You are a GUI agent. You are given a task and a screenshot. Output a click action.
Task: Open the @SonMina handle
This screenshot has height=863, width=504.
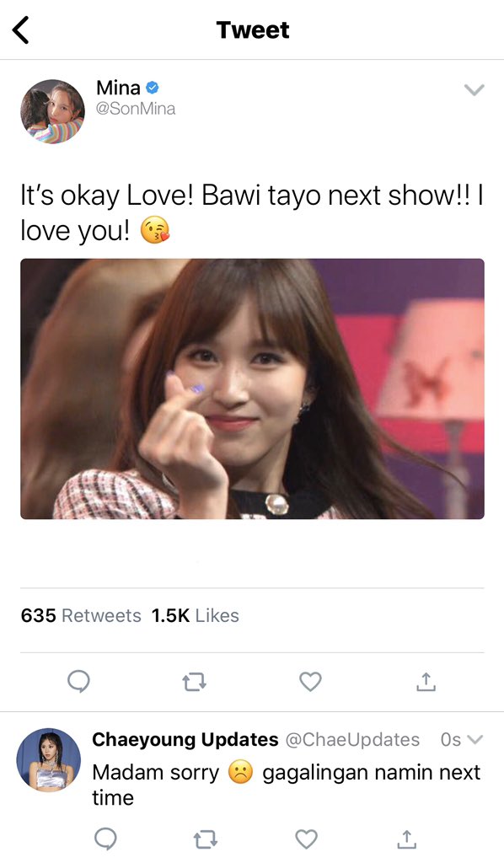[136, 109]
